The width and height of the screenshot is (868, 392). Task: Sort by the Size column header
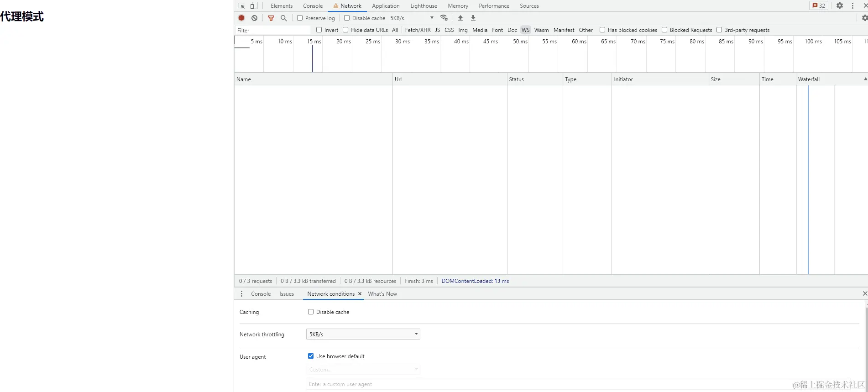click(x=734, y=79)
